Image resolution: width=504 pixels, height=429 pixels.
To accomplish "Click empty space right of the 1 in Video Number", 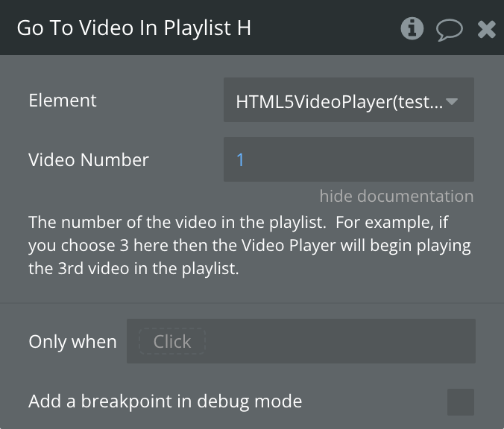I will click(x=357, y=159).
